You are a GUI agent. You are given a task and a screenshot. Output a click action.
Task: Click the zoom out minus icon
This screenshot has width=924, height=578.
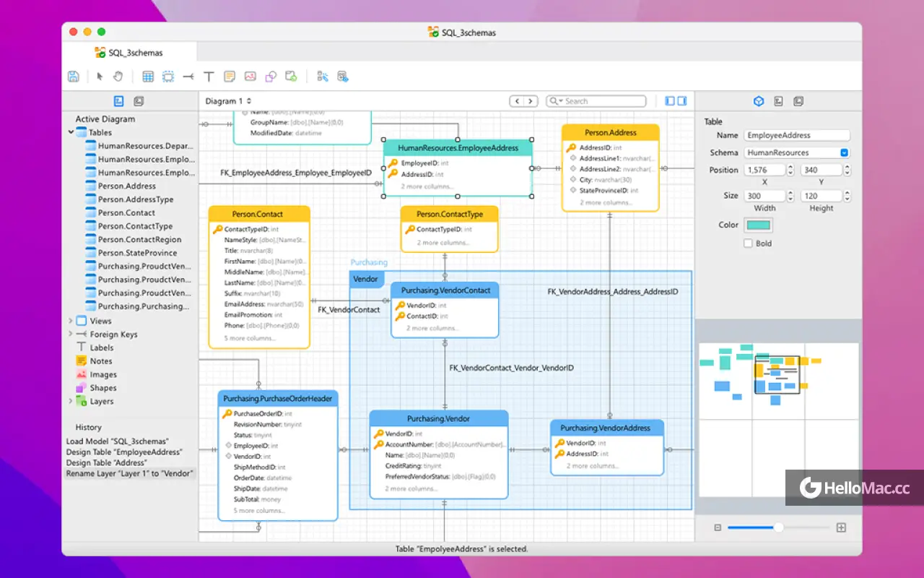coord(718,527)
